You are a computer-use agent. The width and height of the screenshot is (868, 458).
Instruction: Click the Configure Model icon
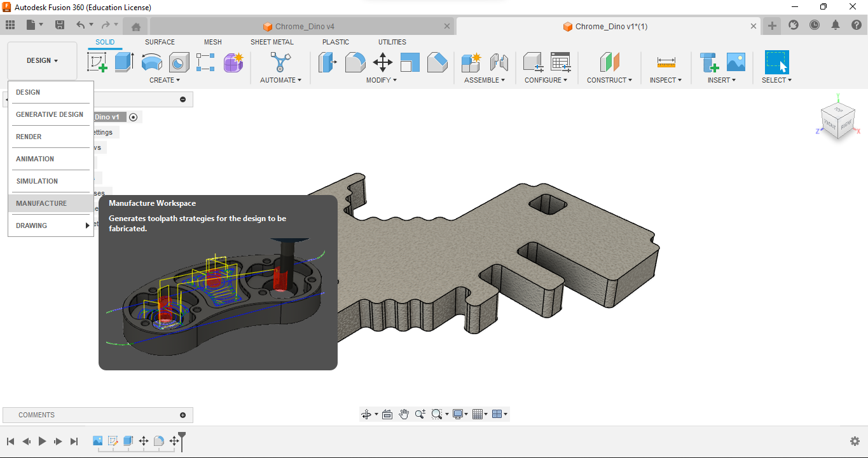point(533,62)
